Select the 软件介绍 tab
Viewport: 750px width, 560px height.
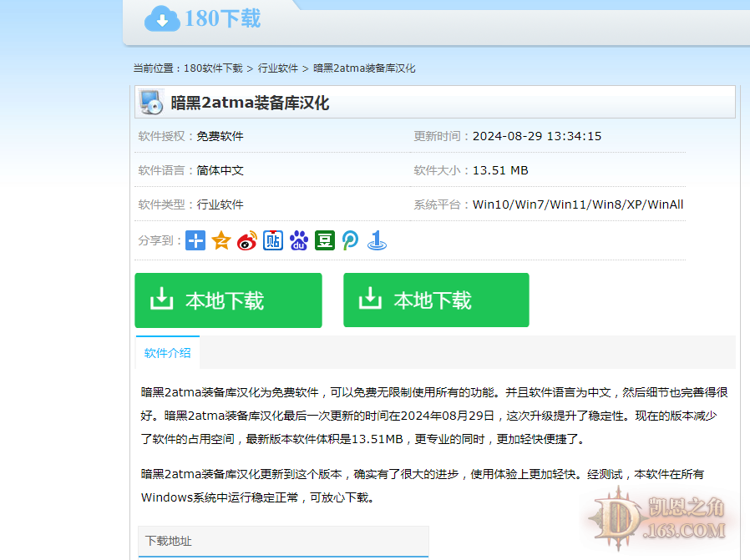point(167,353)
